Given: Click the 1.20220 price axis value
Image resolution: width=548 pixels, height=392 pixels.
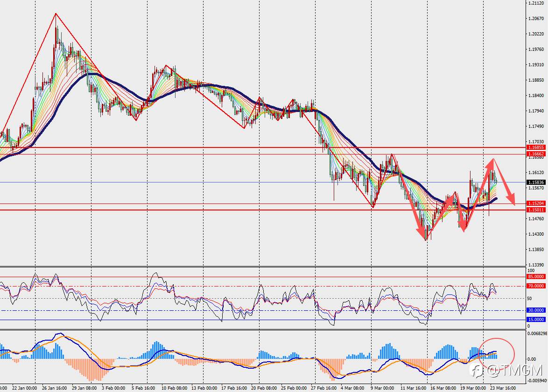Looking at the screenshot, I should [x=536, y=34].
